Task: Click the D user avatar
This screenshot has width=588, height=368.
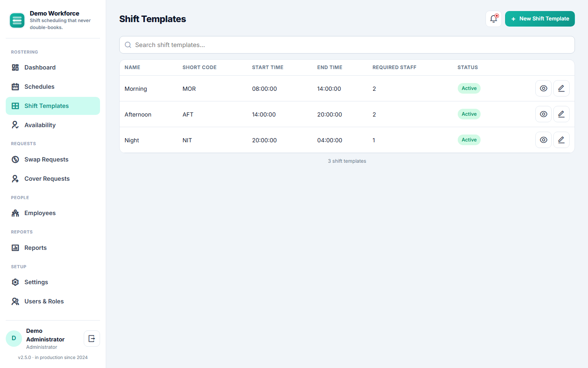Action: (14, 339)
